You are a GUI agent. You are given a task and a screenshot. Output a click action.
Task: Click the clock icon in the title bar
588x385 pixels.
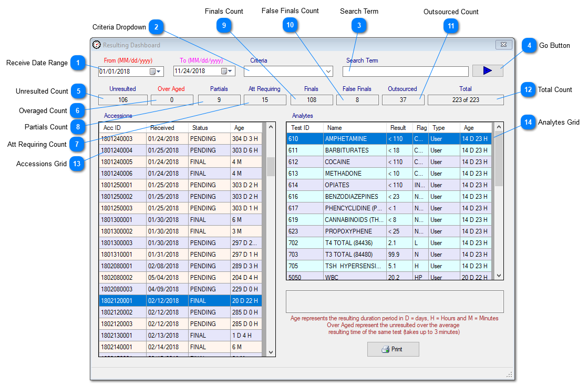coord(96,45)
